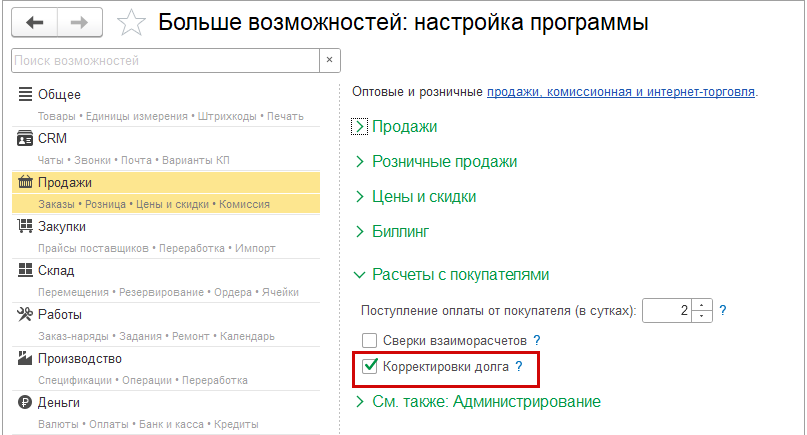
Task: Collapse the Расчеты с покупателями chevron
Action: click(x=359, y=275)
